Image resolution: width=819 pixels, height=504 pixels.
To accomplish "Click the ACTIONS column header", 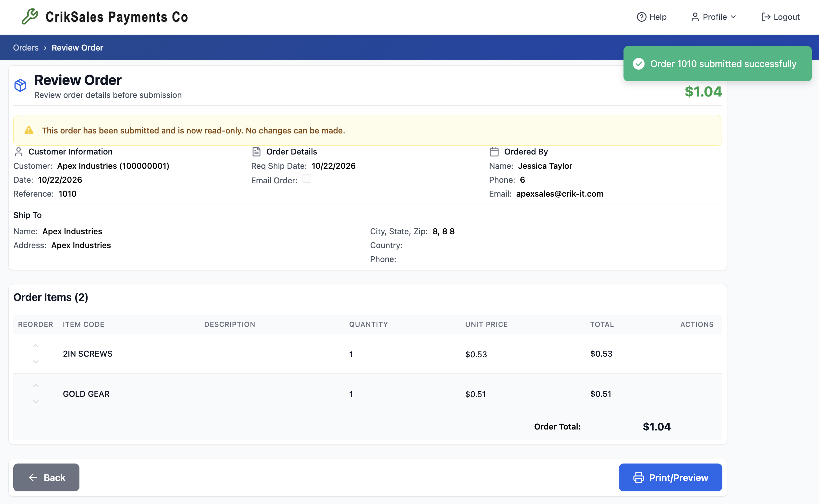I will coord(697,324).
